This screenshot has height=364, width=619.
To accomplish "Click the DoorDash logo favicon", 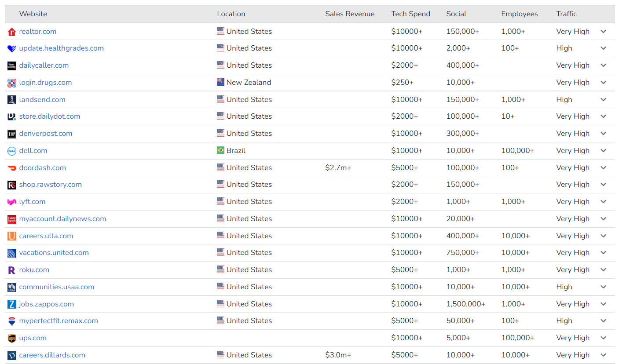I will click(x=12, y=168).
